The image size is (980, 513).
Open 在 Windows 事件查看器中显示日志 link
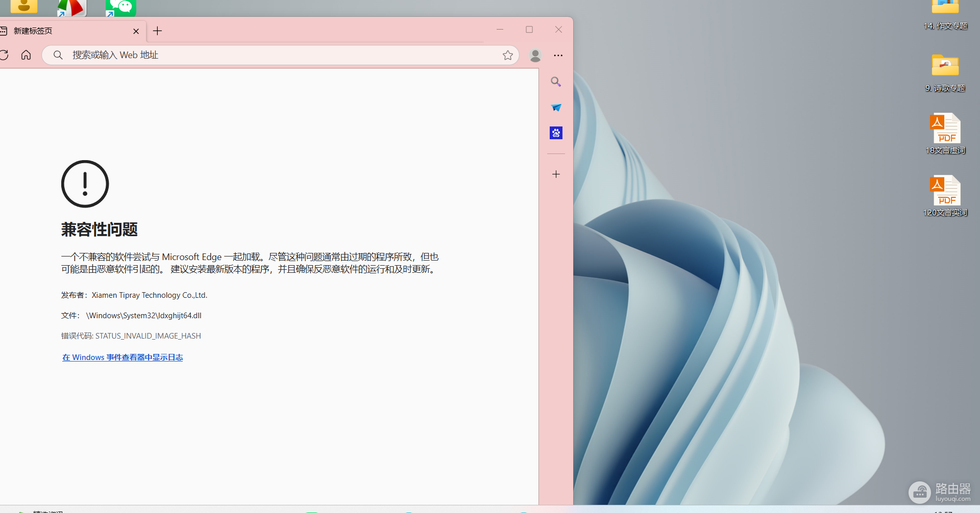point(122,357)
